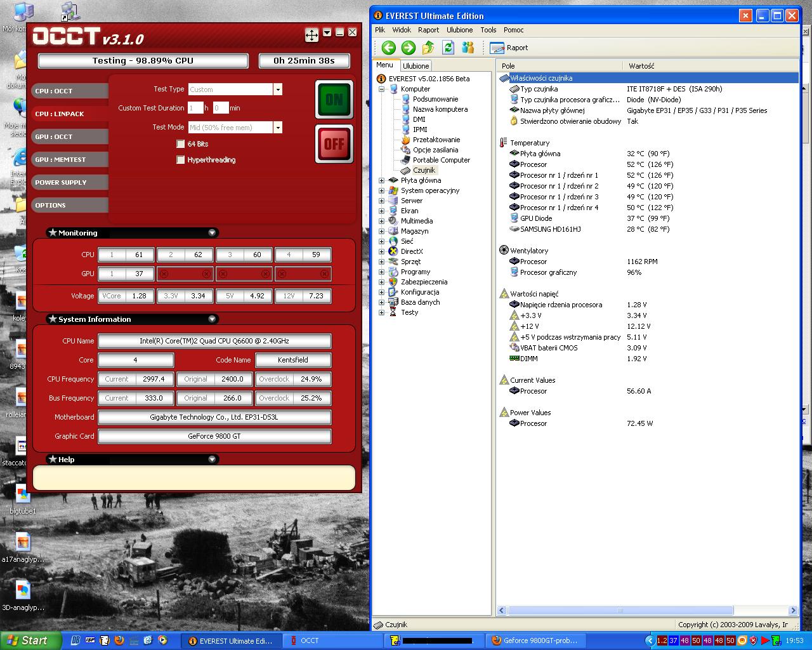812x650 pixels.
Task: Click the Custom Test Duration minutes field
Action: tap(221, 108)
